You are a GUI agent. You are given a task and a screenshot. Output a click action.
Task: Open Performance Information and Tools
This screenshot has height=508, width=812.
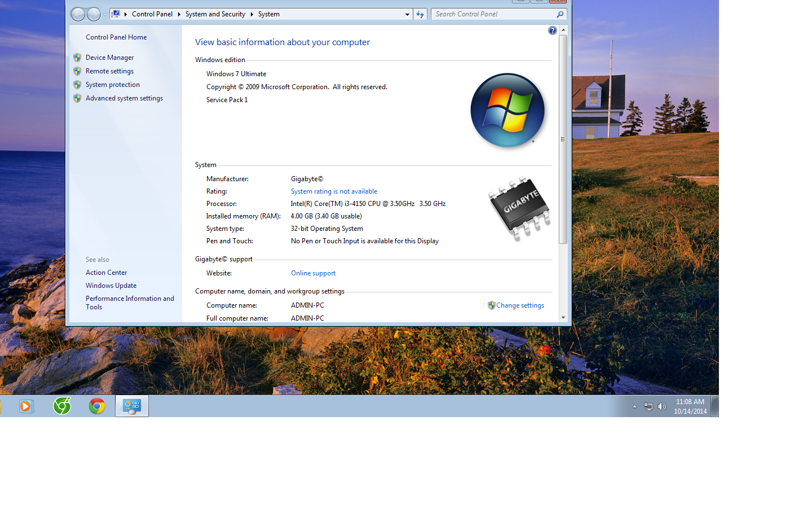(x=130, y=303)
